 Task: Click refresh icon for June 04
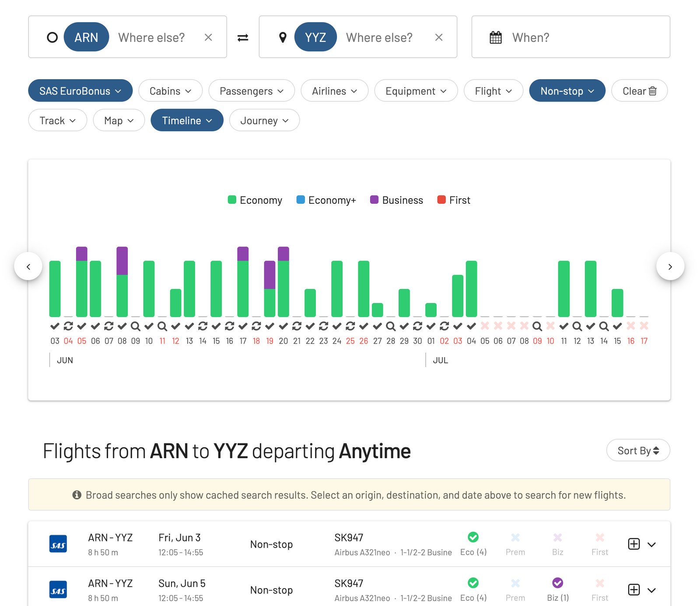[x=68, y=326]
